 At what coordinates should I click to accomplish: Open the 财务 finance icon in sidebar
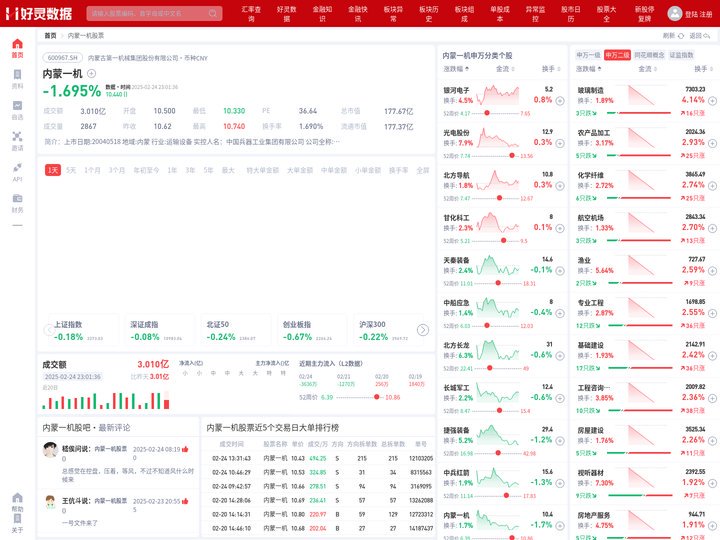(17, 198)
